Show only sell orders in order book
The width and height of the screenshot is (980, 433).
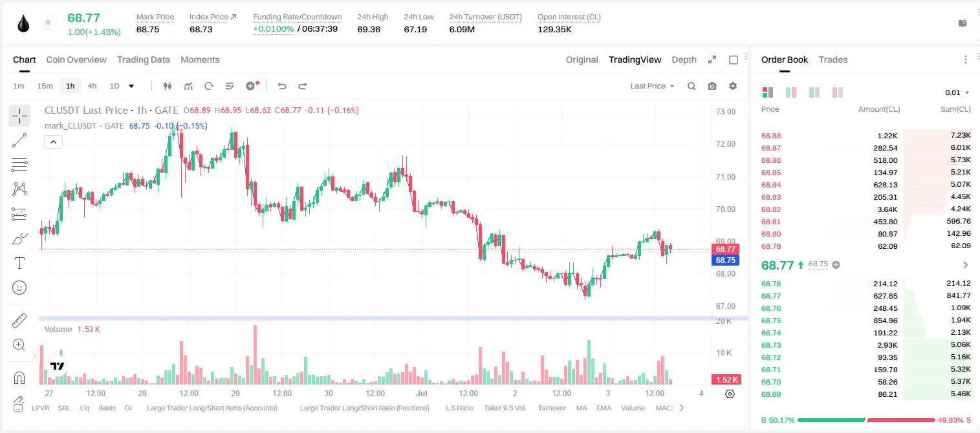tap(836, 92)
